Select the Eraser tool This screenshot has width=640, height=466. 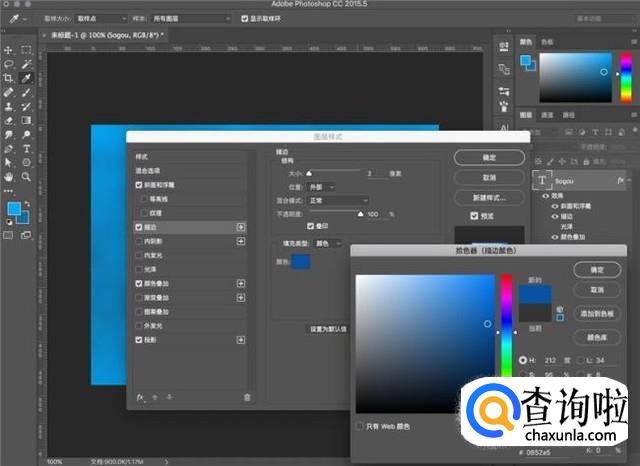tap(8, 120)
